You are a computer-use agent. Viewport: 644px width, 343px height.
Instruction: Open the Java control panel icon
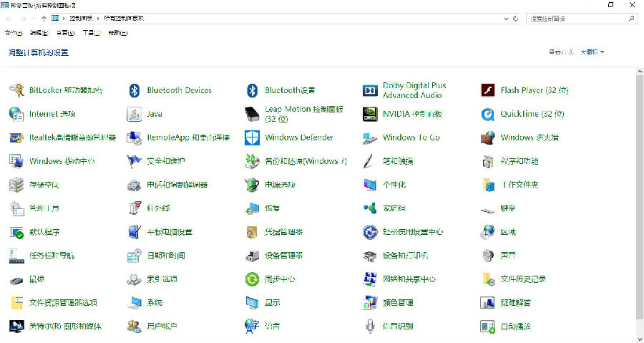tap(134, 114)
